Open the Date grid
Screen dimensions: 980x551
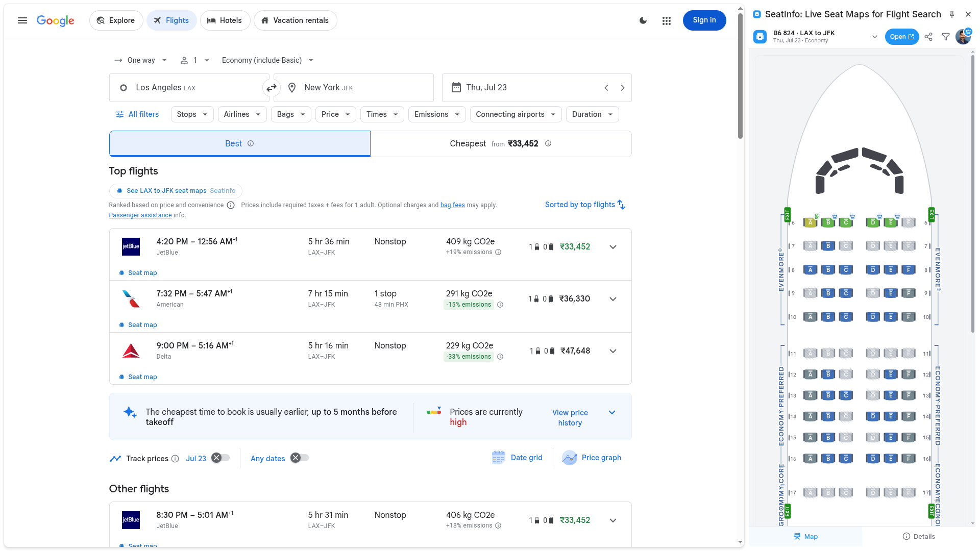coord(517,458)
